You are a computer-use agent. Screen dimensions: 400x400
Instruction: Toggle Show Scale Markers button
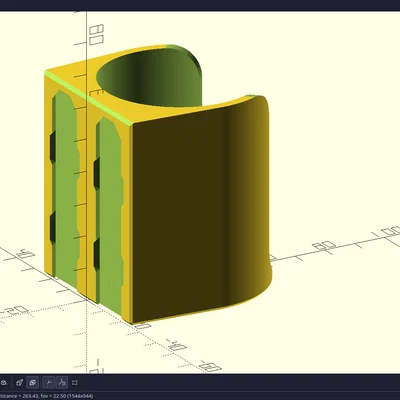coord(62,382)
